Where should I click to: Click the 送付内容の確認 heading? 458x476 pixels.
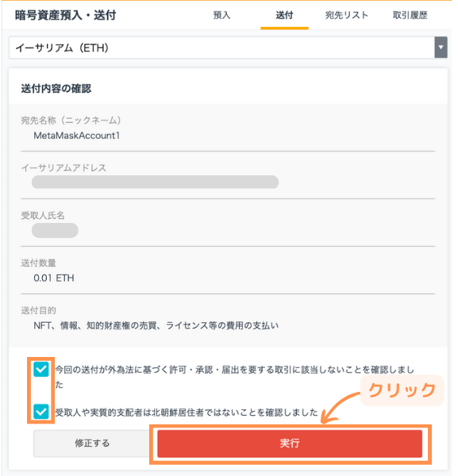(56, 89)
